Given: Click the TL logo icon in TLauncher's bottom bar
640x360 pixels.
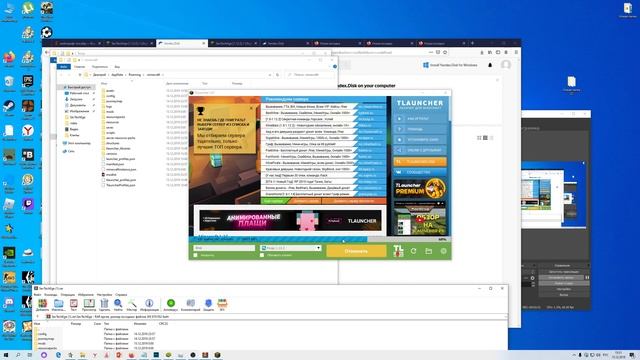Looking at the screenshot, I should (x=398, y=251).
